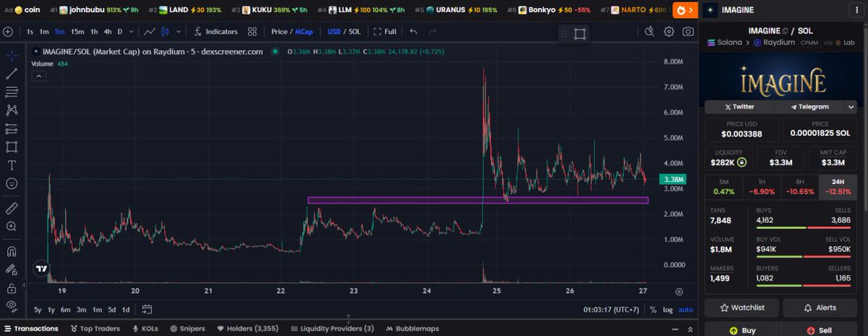This screenshot has height=336, width=868.
Task: Open Liquidity Providers (3) tab
Action: click(x=332, y=328)
